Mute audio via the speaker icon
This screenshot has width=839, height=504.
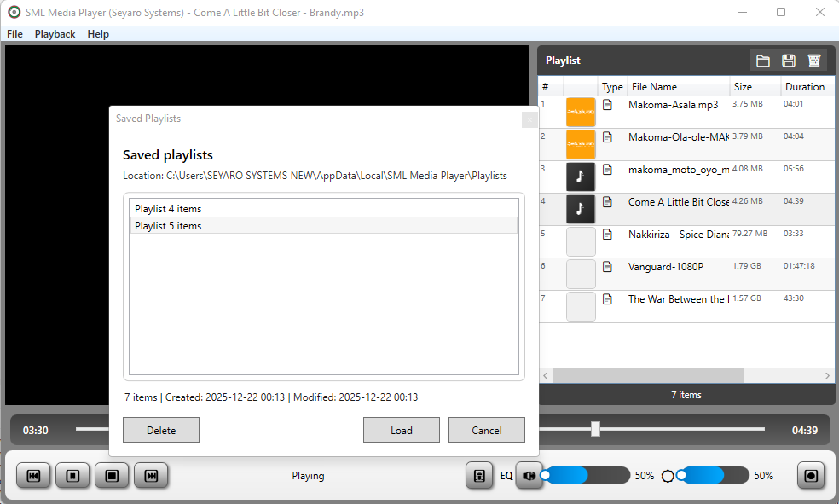pyautogui.click(x=529, y=475)
